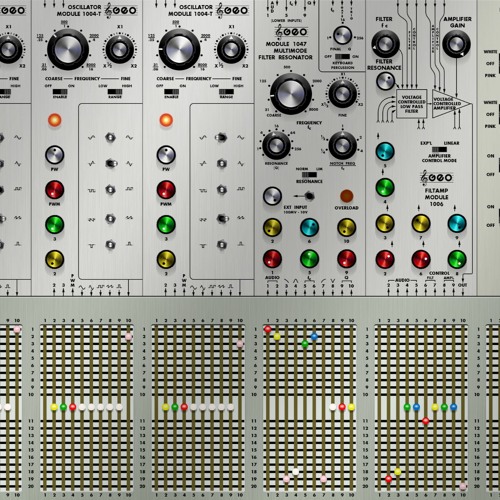Click the Resonance (Q) knob on Filter Resonator
The image size is (500, 500).
[276, 145]
